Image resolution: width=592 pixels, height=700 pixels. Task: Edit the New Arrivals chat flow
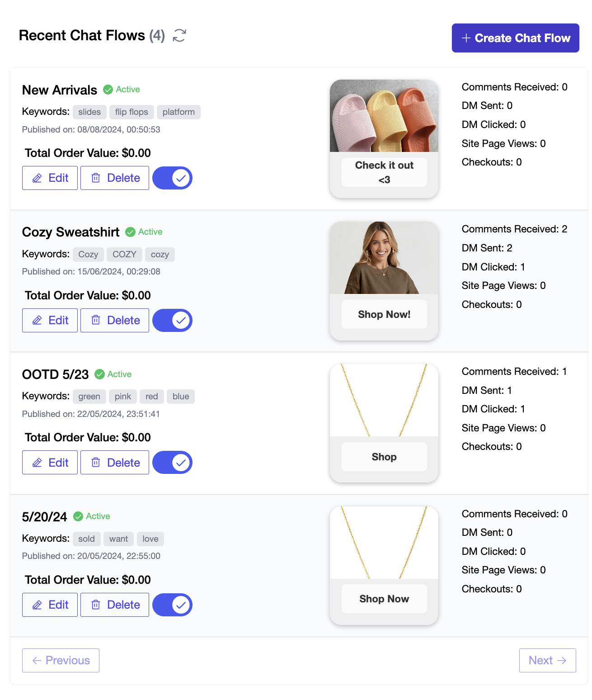click(50, 178)
